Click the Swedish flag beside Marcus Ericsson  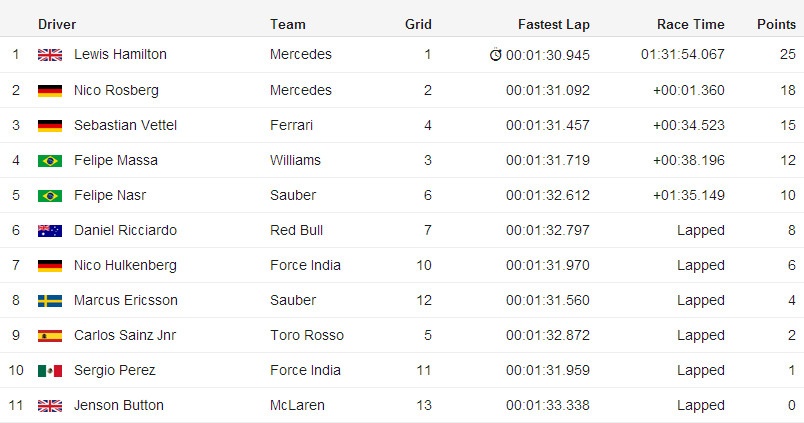[x=50, y=301]
